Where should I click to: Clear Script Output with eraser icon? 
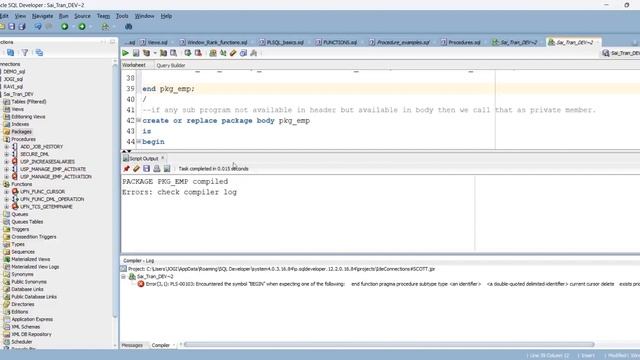[x=136, y=169]
